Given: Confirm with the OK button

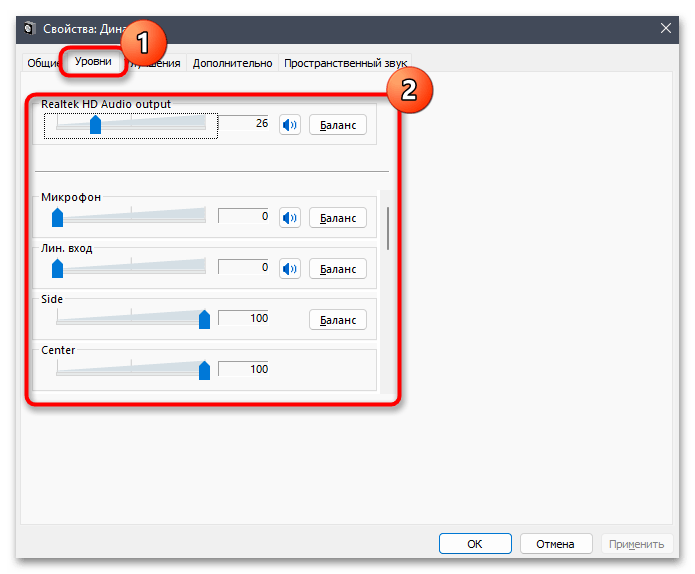Looking at the screenshot, I should [475, 543].
